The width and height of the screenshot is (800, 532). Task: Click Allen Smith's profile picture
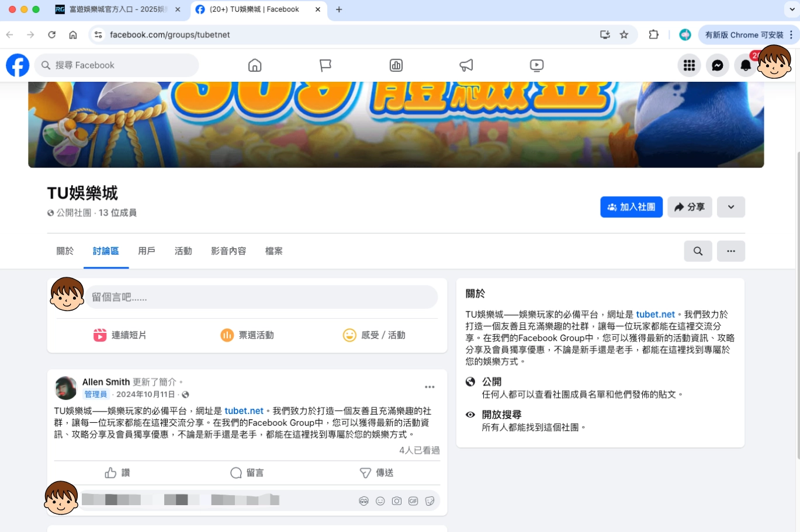(65, 388)
